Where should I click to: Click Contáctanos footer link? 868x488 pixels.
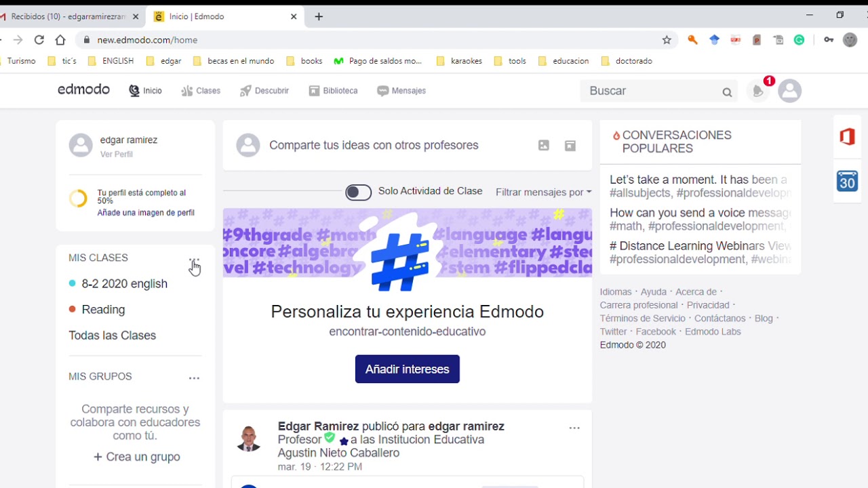click(x=720, y=319)
